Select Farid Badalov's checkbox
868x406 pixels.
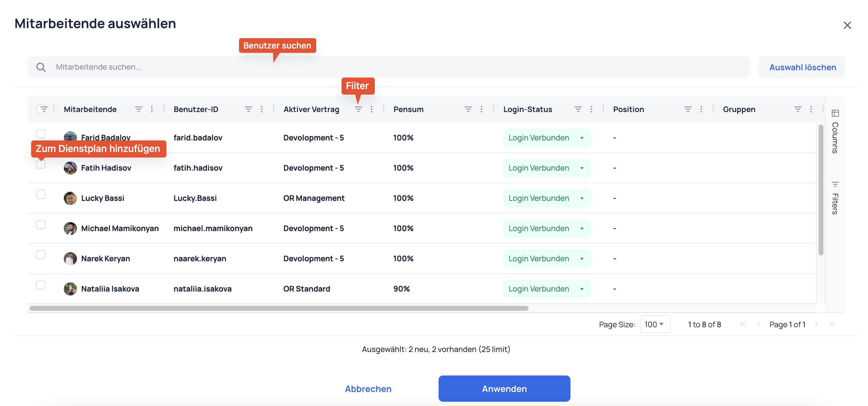41,134
